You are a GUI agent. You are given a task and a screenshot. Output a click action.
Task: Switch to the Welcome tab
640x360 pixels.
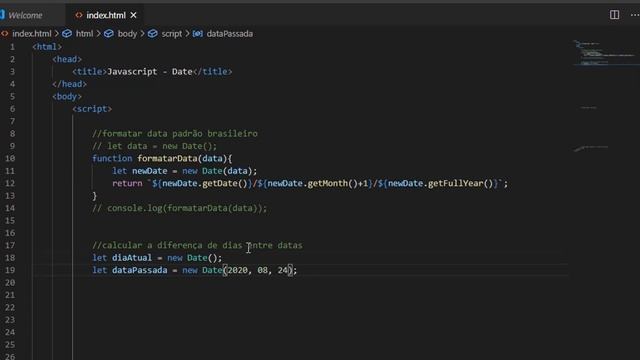pos(24,15)
